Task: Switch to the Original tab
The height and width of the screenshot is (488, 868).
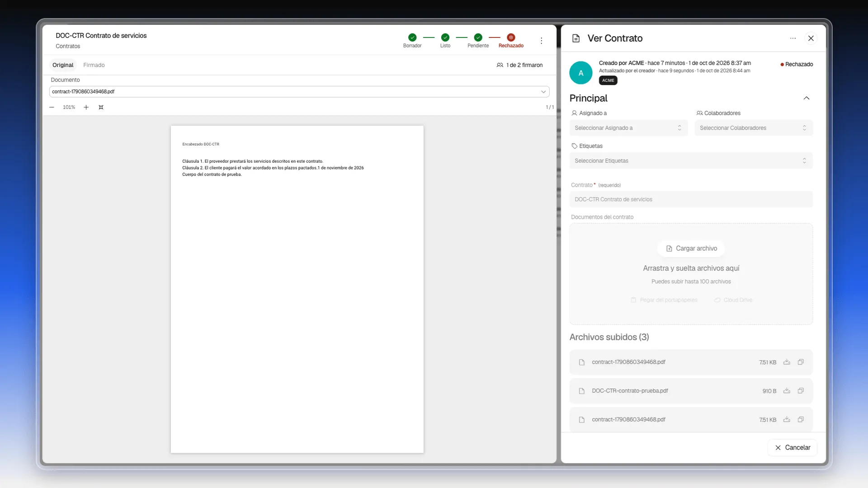Action: click(63, 65)
